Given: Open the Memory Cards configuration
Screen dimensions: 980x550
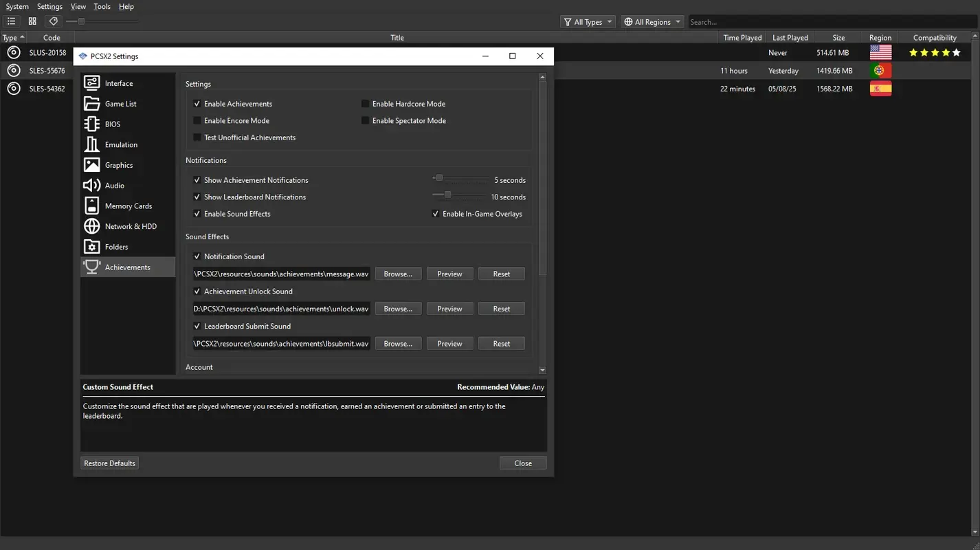Looking at the screenshot, I should point(128,206).
